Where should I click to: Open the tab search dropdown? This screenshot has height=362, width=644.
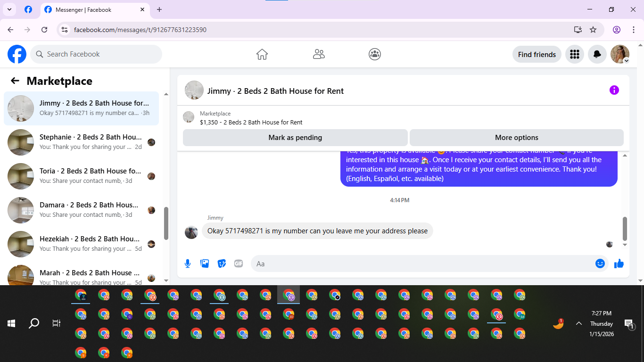point(9,9)
